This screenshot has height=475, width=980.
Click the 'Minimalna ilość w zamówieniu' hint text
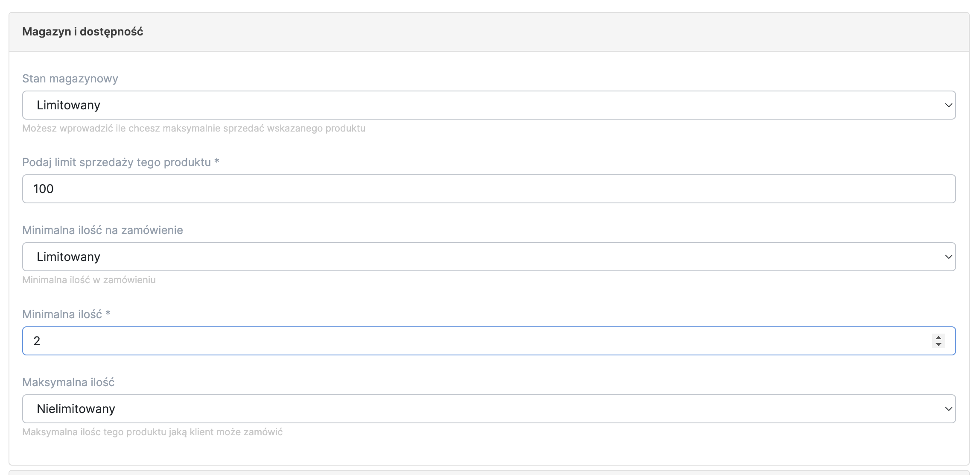pos(89,280)
